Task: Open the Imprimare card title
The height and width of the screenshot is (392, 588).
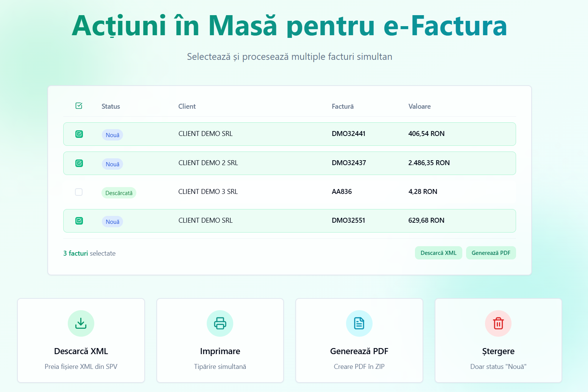Action: tap(220, 351)
